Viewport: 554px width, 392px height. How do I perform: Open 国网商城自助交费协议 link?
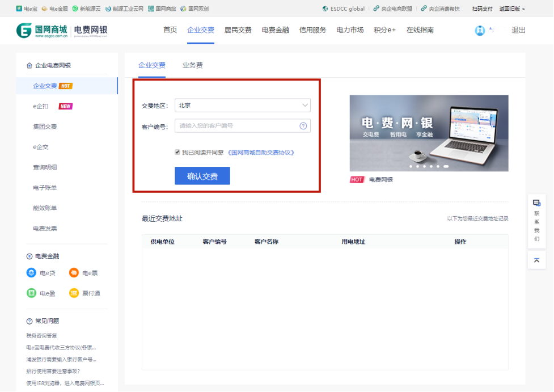260,153
